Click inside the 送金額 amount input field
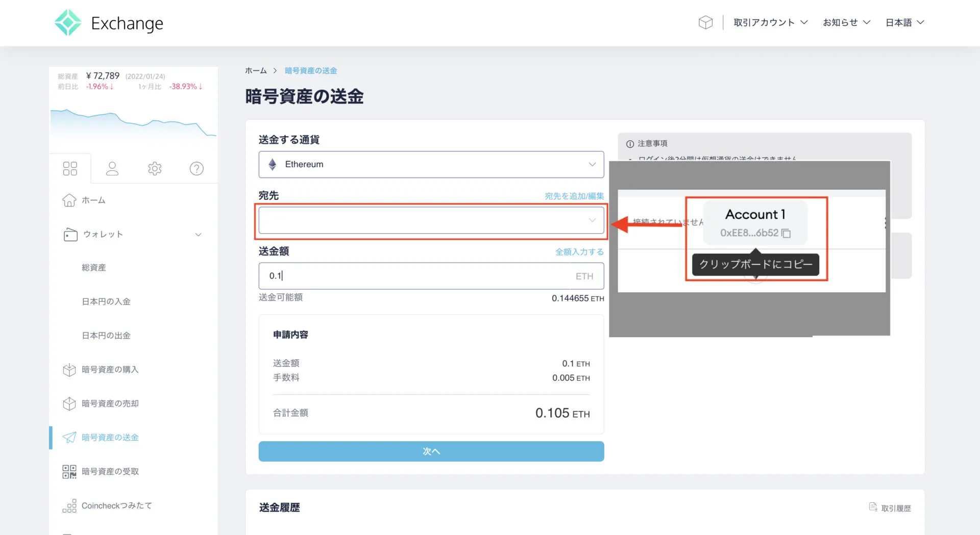The image size is (980, 535). click(x=408, y=276)
